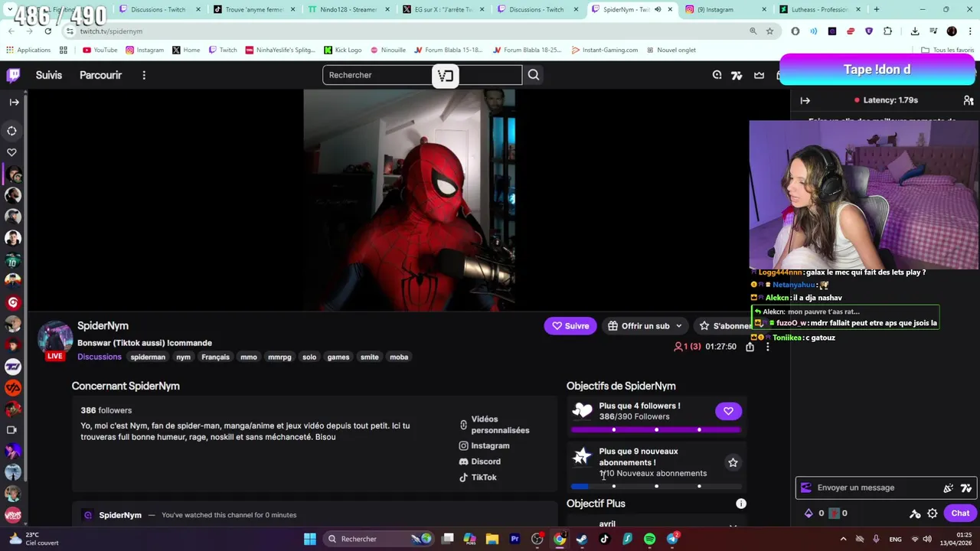980x551 pixels.
Task: Switch to the EG sur X tab
Action: [x=443, y=9]
